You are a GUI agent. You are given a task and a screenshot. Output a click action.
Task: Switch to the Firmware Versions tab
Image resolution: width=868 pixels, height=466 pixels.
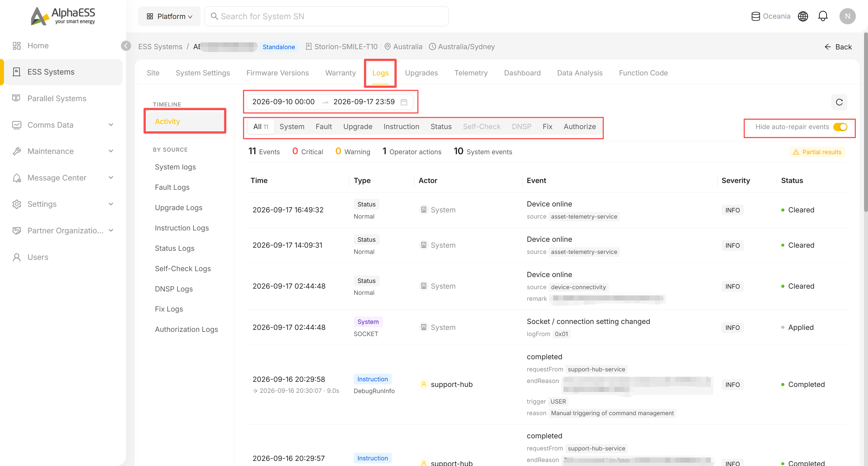click(277, 73)
